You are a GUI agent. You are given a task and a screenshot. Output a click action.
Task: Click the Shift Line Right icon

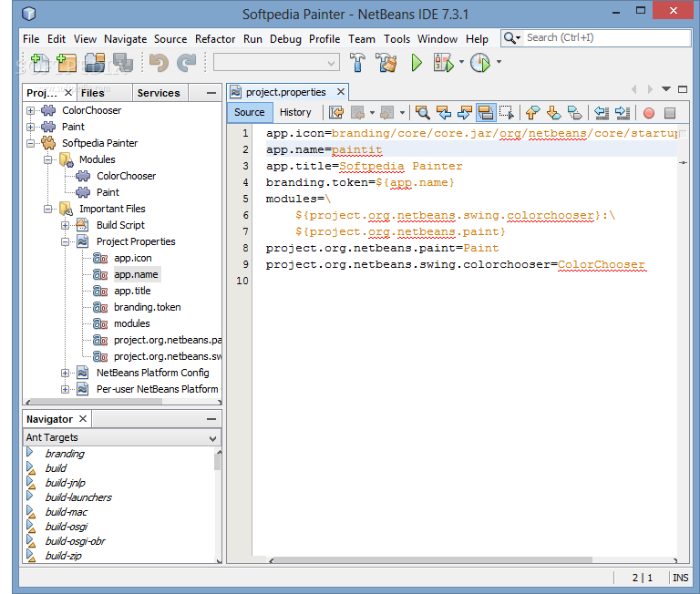point(623,112)
